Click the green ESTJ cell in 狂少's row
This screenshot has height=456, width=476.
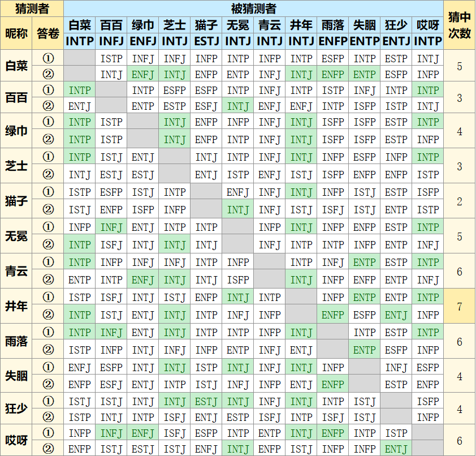[206, 402]
